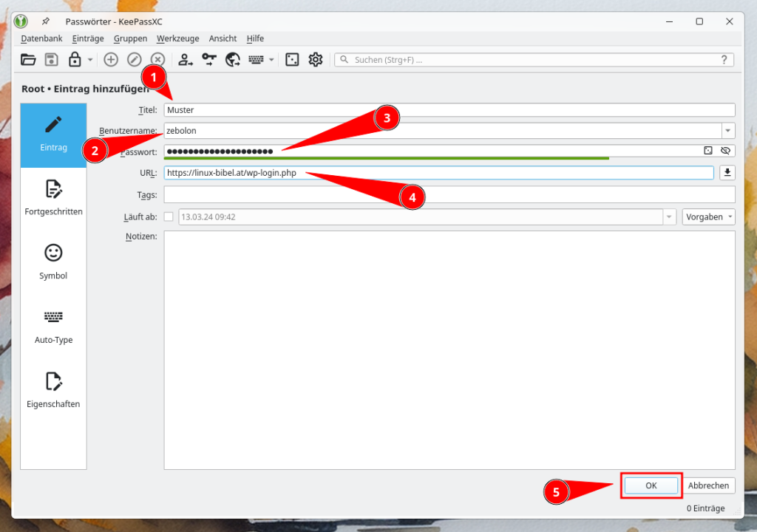Open password generator dice icon in toolbar
Viewport: 757px width, 532px height.
tap(292, 60)
